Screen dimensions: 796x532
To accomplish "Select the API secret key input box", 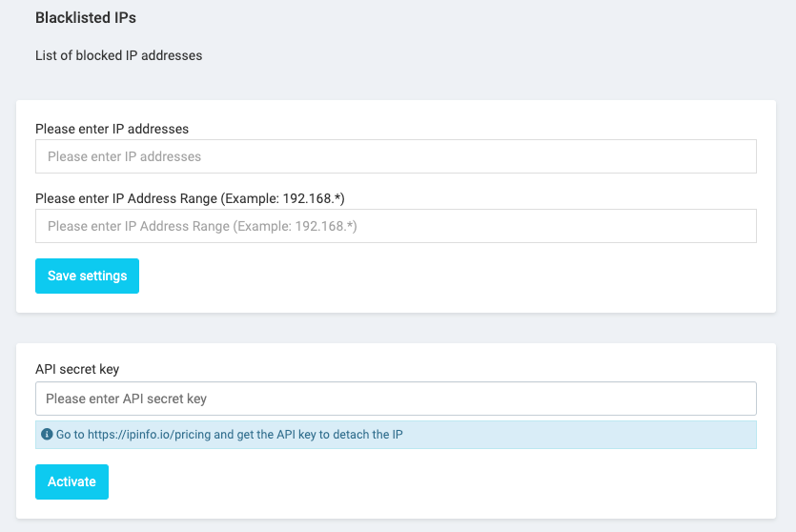I will 396,399.
